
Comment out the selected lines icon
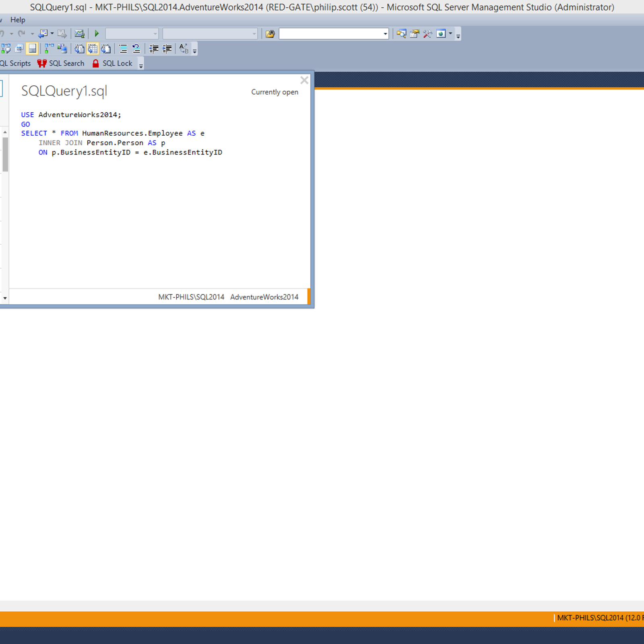coord(123,49)
